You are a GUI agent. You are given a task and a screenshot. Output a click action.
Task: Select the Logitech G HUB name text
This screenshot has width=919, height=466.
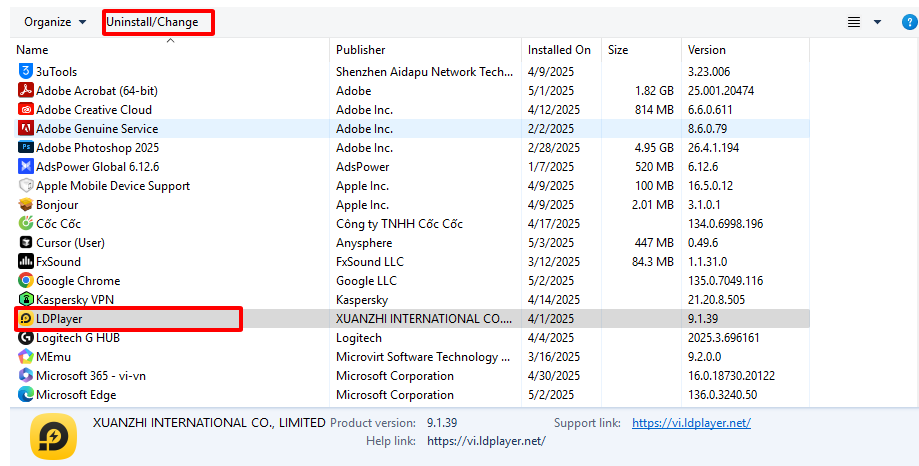(x=78, y=338)
